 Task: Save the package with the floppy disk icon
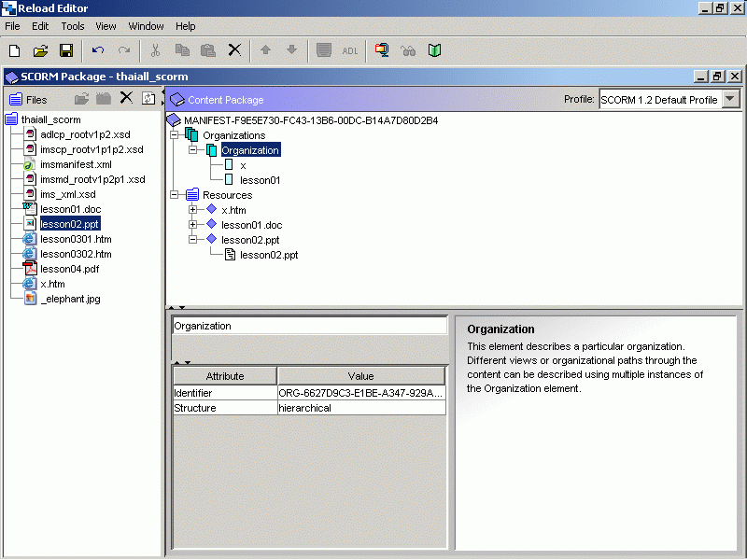pos(66,50)
